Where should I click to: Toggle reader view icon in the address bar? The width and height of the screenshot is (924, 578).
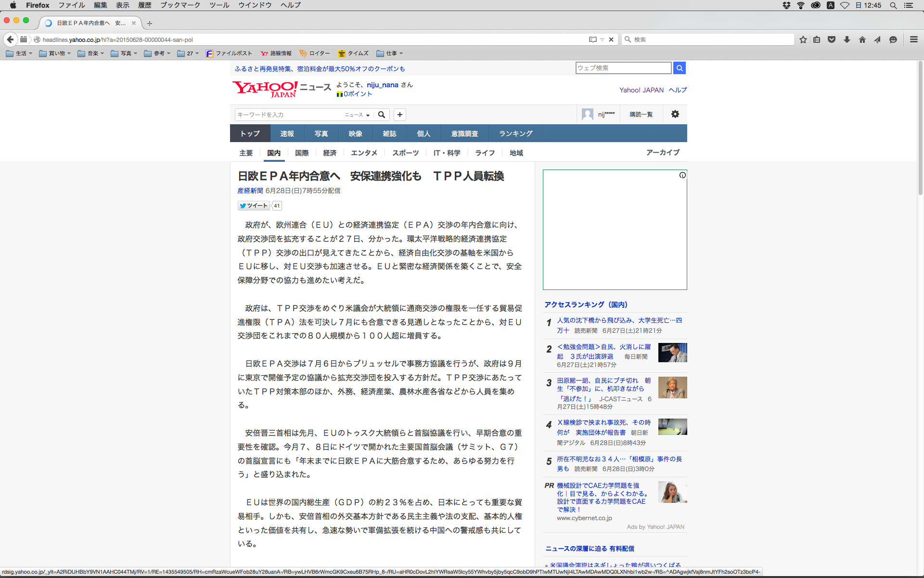(593, 39)
